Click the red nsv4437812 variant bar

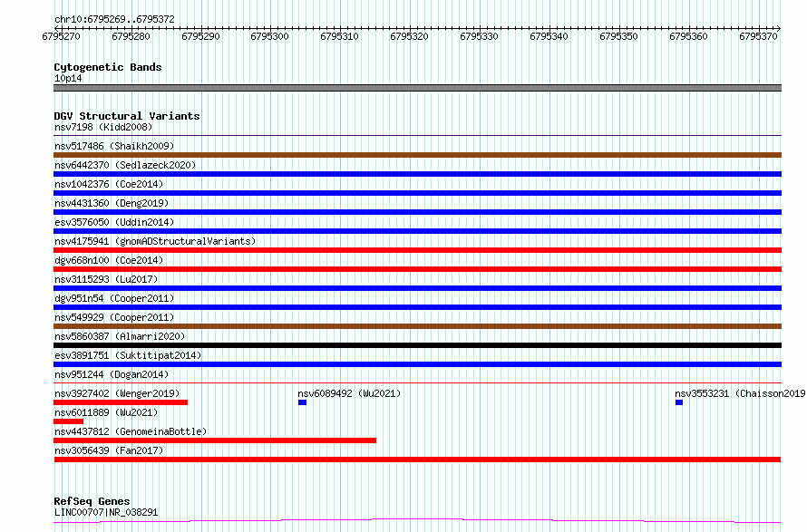tap(215, 440)
